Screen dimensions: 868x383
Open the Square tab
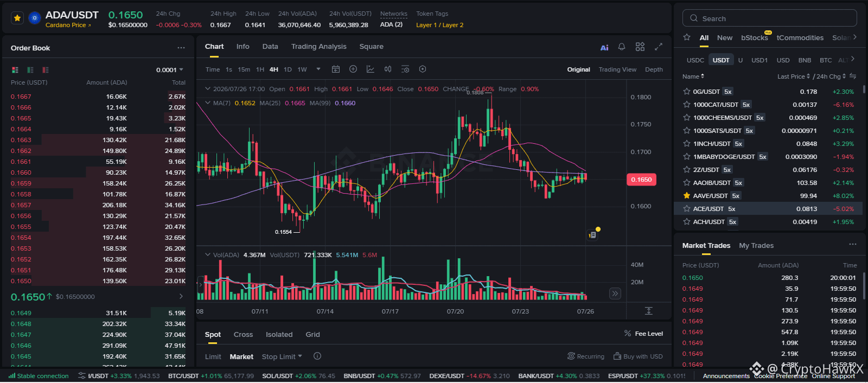pyautogui.click(x=372, y=47)
